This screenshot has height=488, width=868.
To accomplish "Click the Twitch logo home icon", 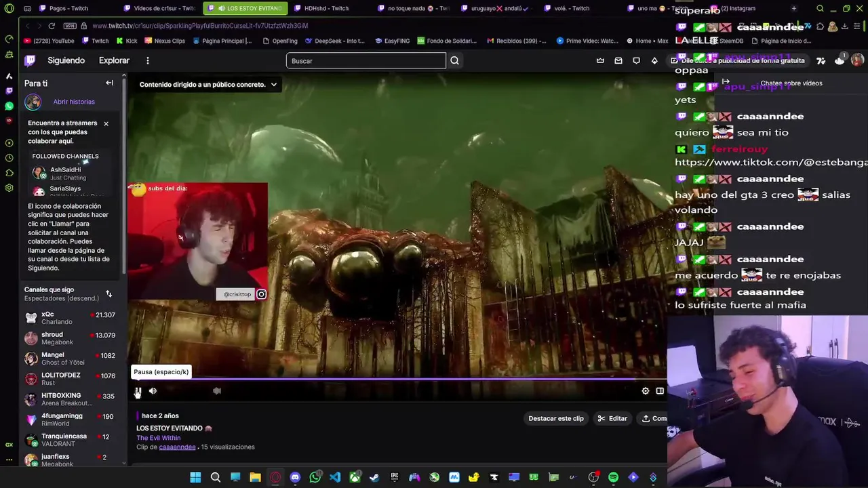I will 30,60.
